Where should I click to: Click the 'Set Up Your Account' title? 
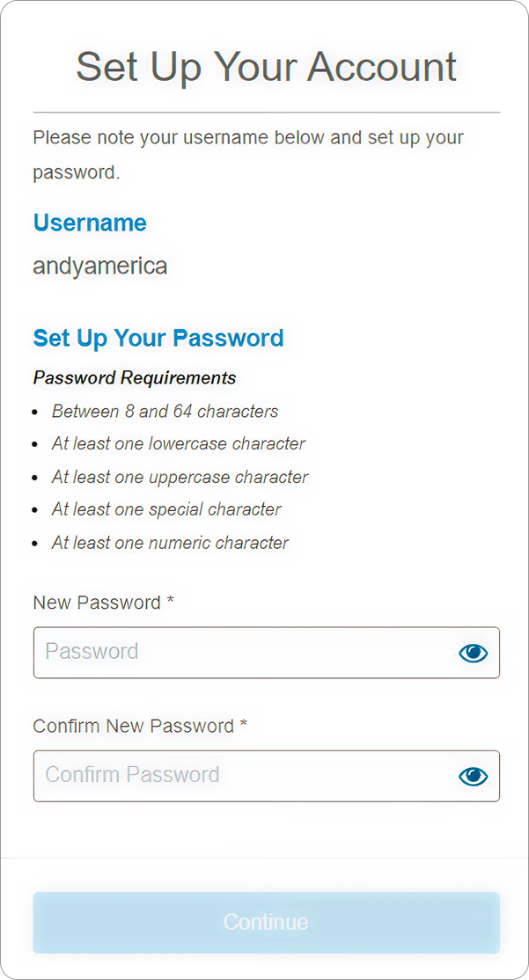(266, 67)
